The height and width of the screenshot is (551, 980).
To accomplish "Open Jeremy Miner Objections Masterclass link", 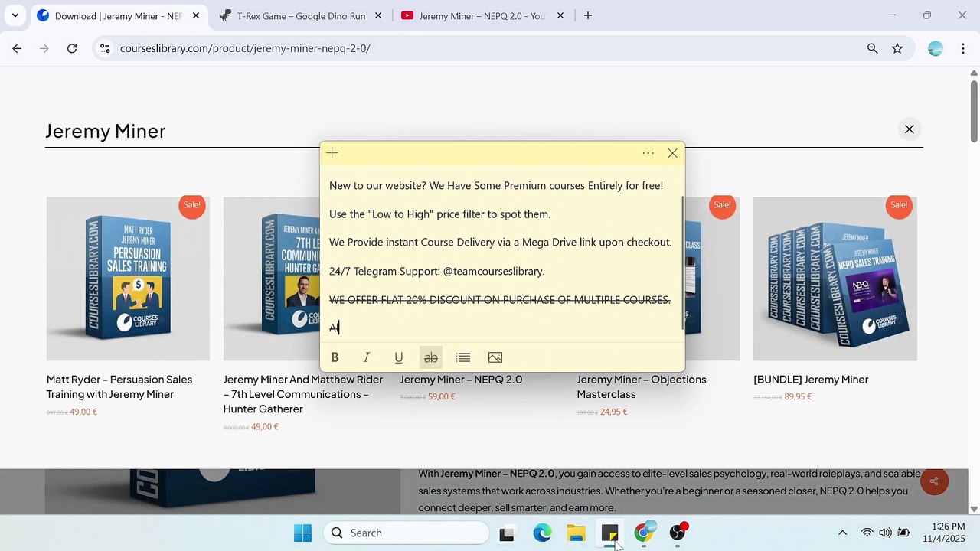I will (642, 386).
